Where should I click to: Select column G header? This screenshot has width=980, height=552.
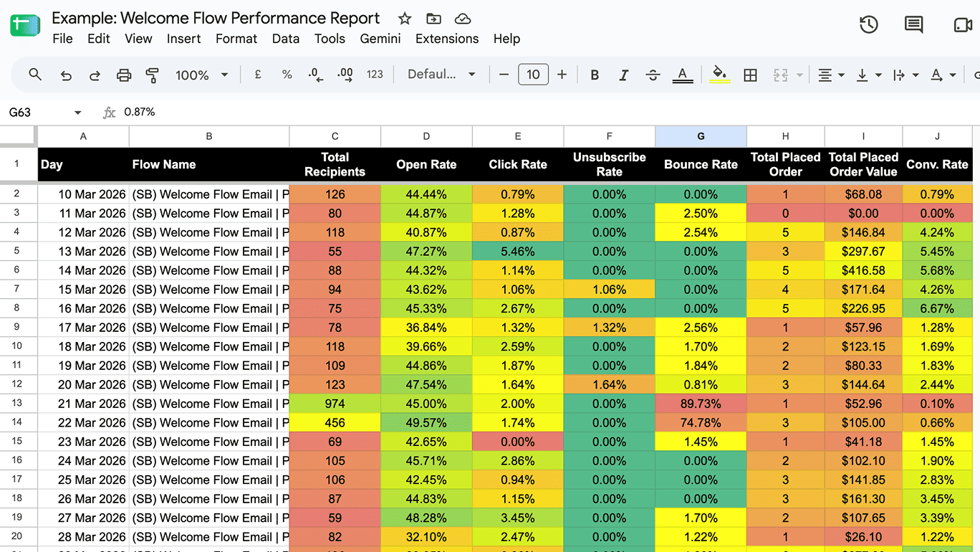[701, 136]
